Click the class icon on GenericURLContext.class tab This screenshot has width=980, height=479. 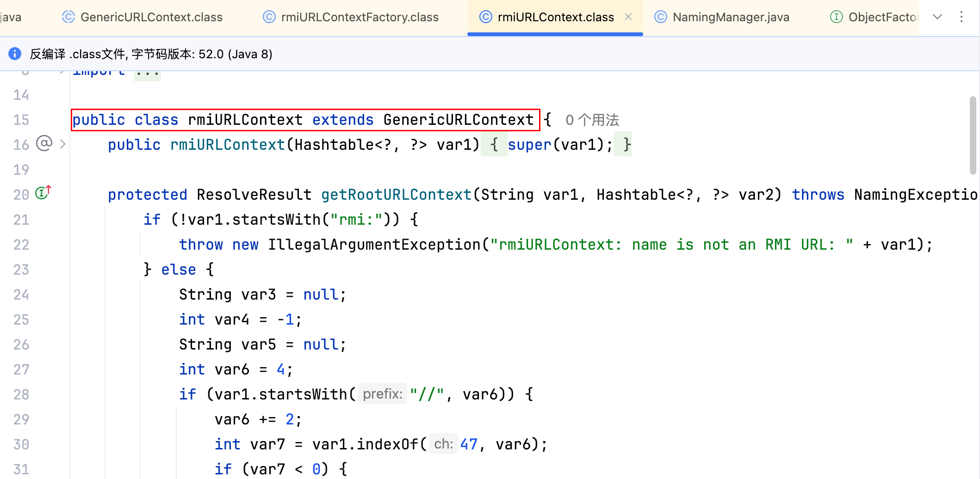tap(68, 17)
